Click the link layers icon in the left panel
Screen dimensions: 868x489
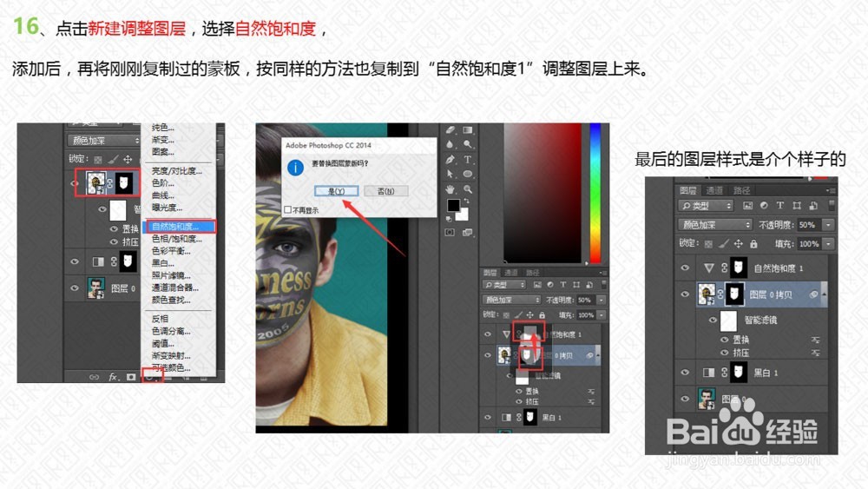(x=94, y=377)
